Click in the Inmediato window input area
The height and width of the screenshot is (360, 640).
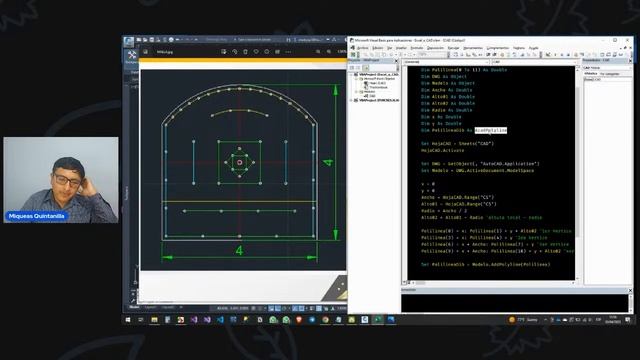point(515,303)
